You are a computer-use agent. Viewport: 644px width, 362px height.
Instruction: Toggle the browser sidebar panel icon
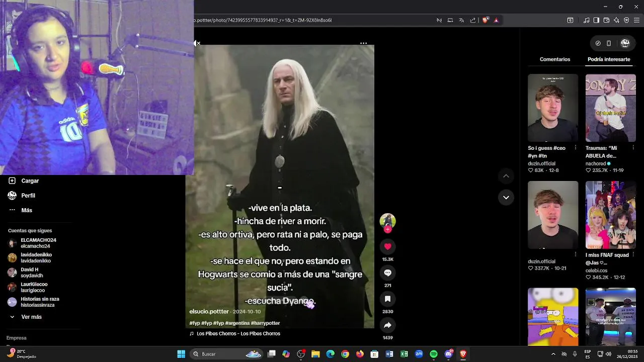596,20
